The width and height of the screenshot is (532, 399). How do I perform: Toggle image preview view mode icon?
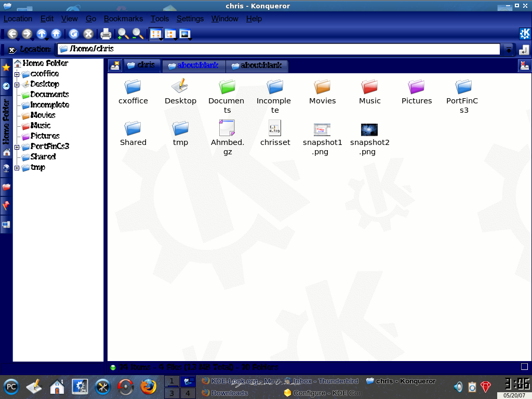[x=185, y=34]
